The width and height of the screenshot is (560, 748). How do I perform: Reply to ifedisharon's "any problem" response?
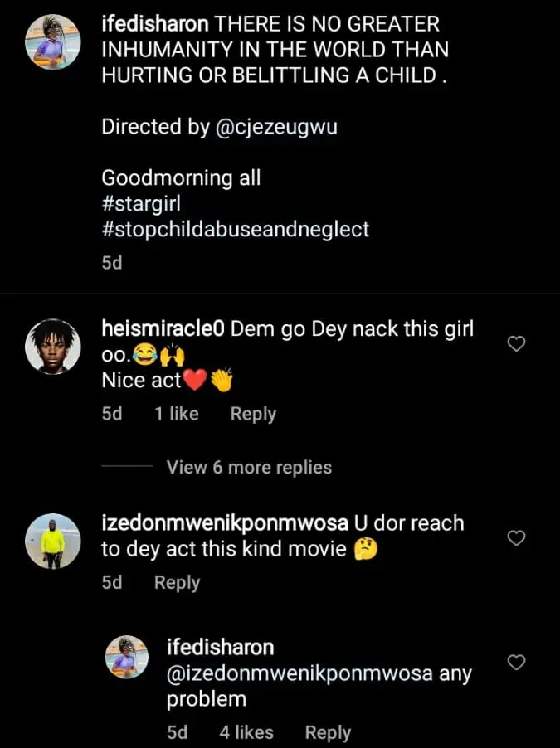pos(328,732)
